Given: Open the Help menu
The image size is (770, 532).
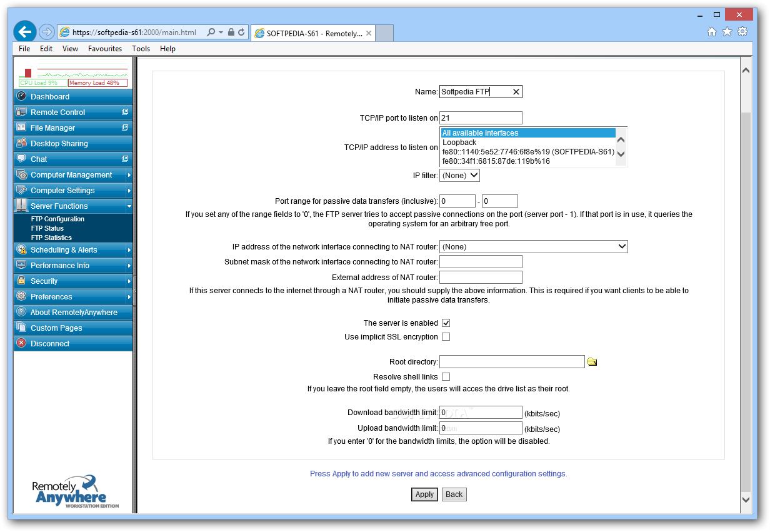Looking at the screenshot, I should 167,49.
